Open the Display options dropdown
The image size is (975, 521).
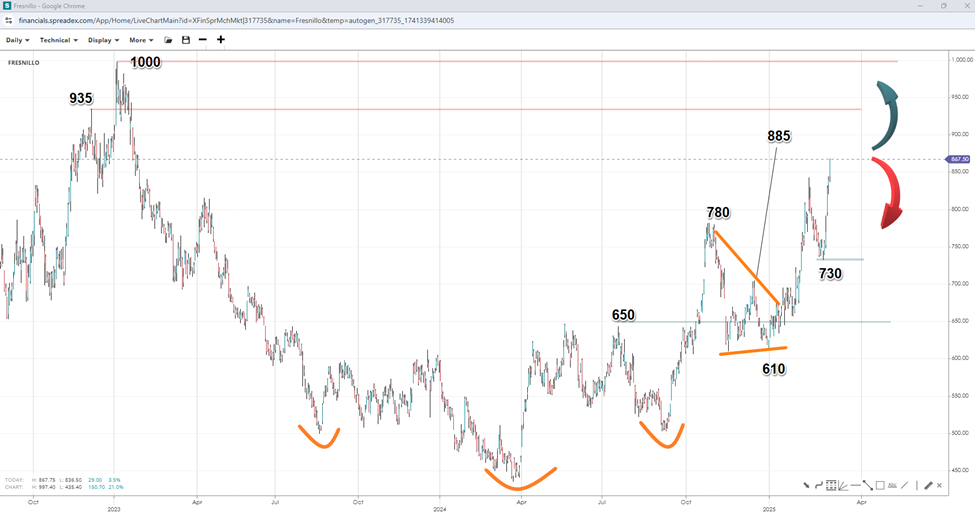point(103,41)
